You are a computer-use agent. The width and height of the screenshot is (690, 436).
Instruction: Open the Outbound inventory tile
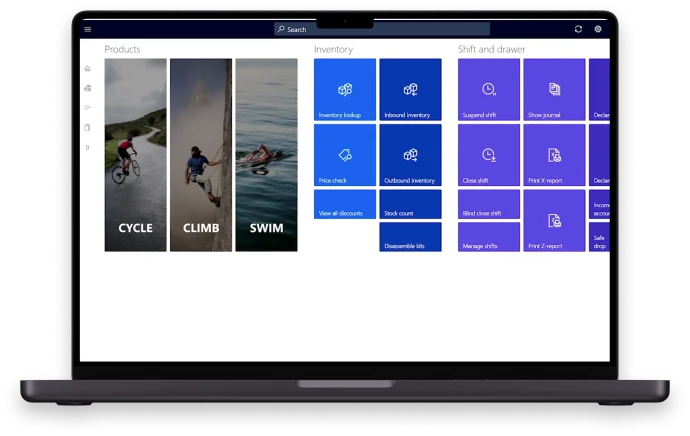pyautogui.click(x=411, y=155)
